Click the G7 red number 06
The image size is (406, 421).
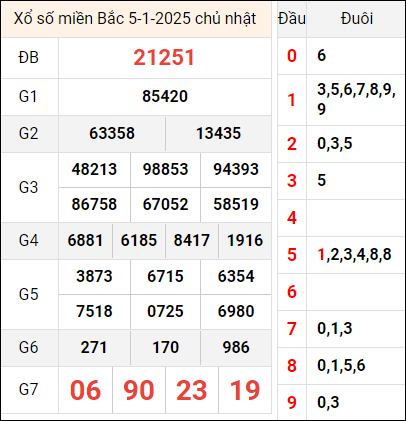point(85,390)
